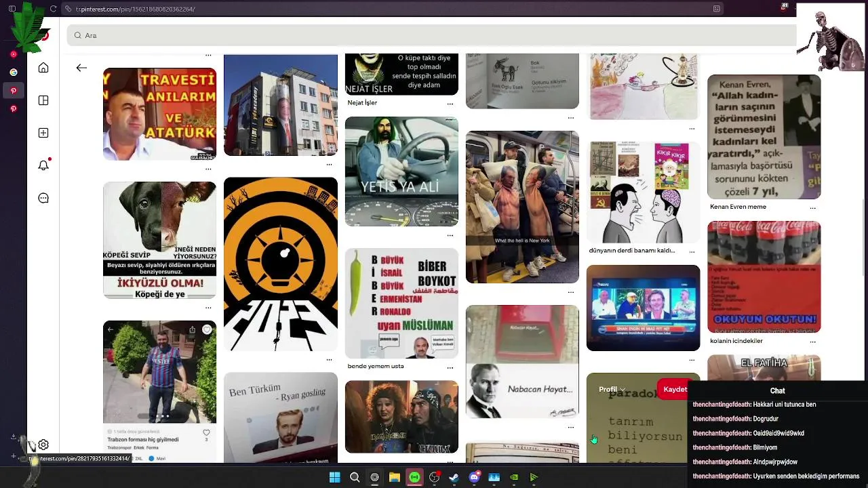Open the Pinterest home feed icon
The width and height of the screenshot is (868, 488).
[x=43, y=68]
